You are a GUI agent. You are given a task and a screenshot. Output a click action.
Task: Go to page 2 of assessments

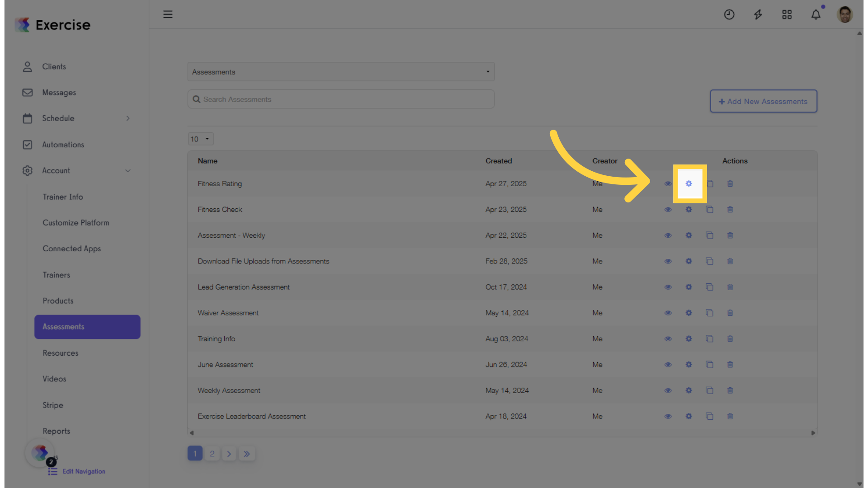pyautogui.click(x=212, y=454)
